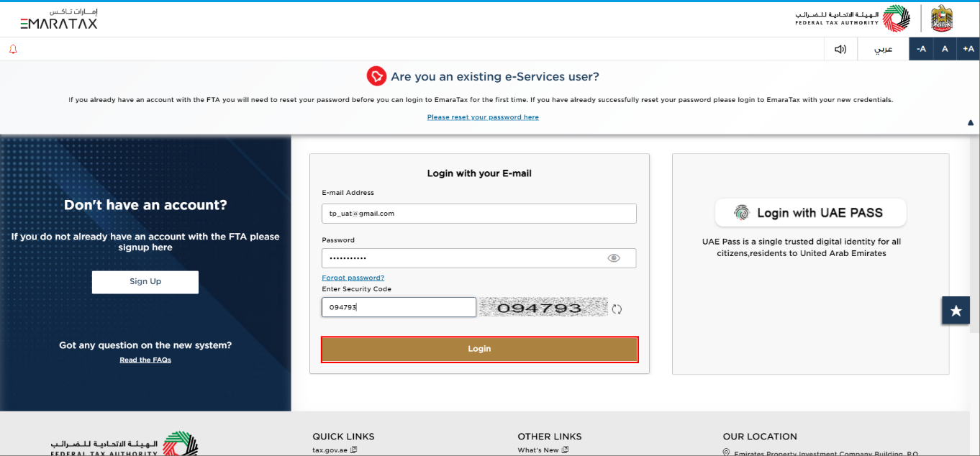This screenshot has height=456, width=980.
Task: Open the tax.gov.ae quick link
Action: click(335, 450)
